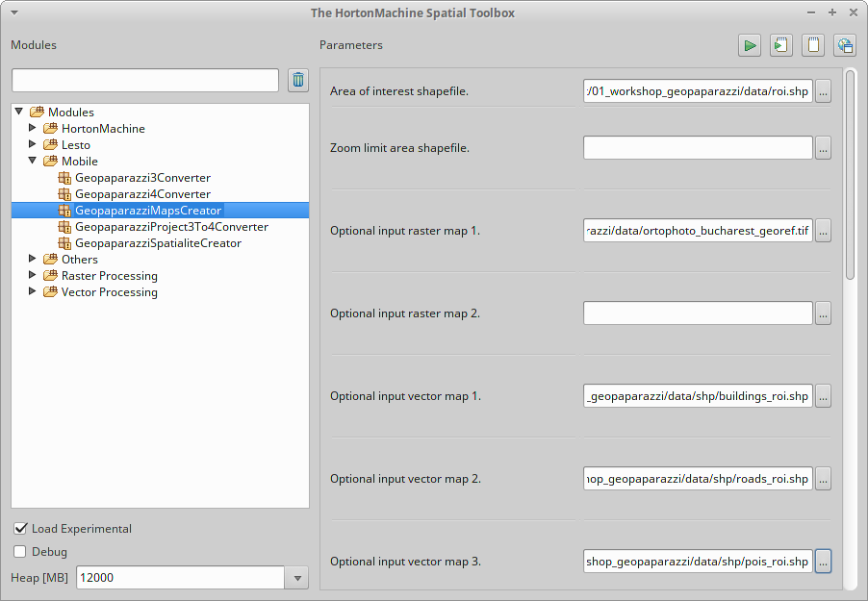Expand the Lesto tree node
Viewport: 868px width, 601px height.
32,144
